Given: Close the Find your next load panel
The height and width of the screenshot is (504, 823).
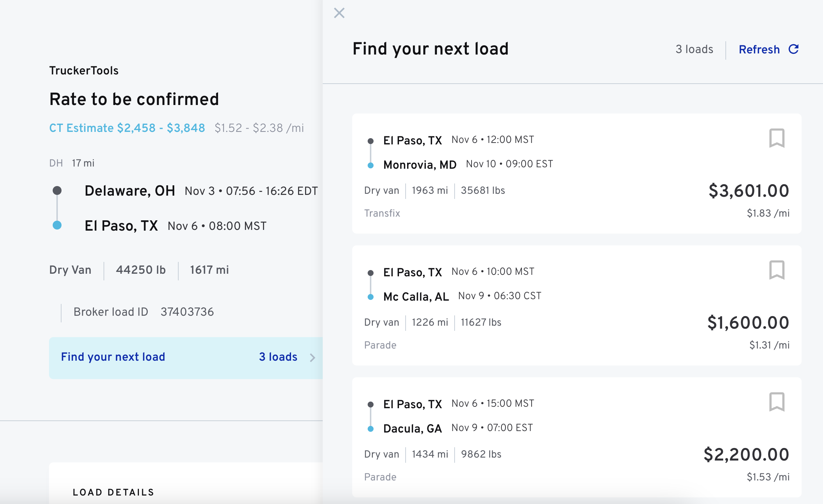Looking at the screenshot, I should point(339,13).
